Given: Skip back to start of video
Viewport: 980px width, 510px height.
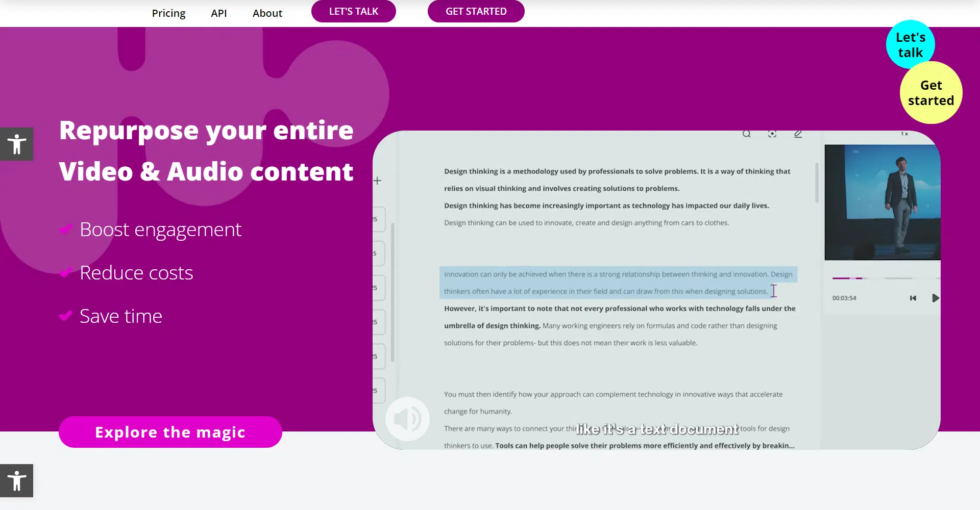Looking at the screenshot, I should click(x=913, y=298).
